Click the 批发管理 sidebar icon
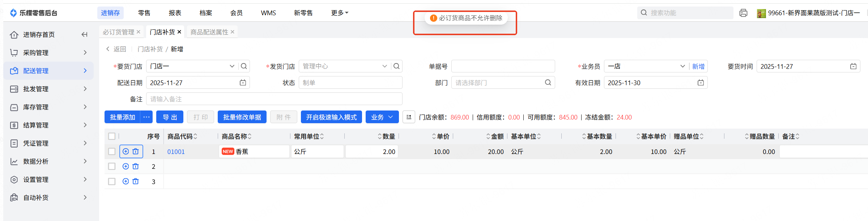This screenshot has height=221, width=868. (14, 89)
